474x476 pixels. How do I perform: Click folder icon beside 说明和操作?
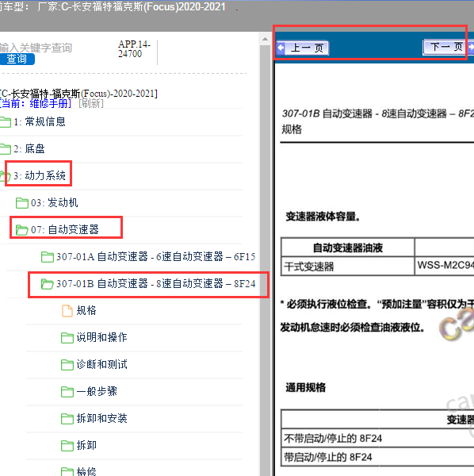point(67,338)
